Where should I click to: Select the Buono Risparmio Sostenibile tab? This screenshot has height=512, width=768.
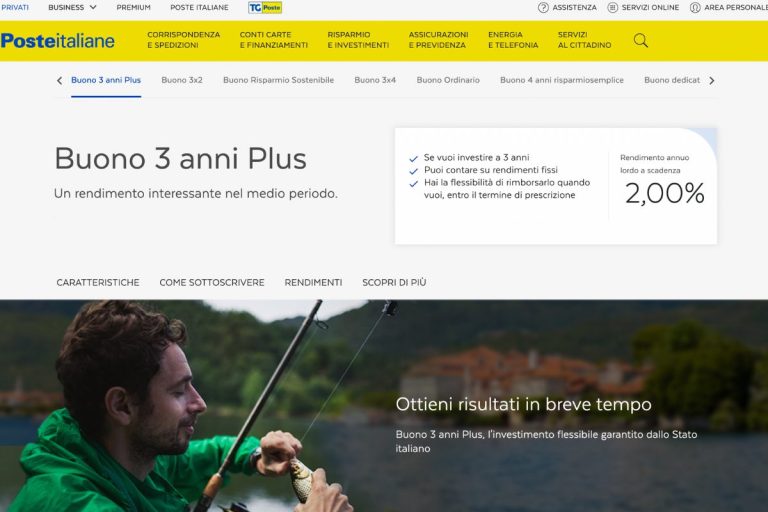278,80
